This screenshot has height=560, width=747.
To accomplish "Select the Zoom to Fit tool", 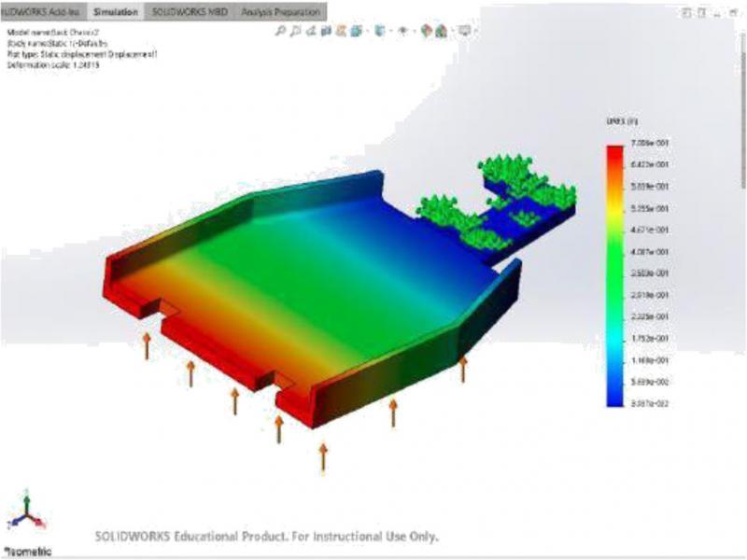I will pos(280,31).
